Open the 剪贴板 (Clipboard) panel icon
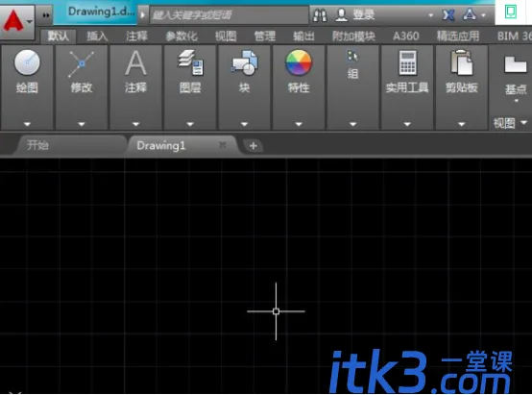 pyautogui.click(x=462, y=62)
